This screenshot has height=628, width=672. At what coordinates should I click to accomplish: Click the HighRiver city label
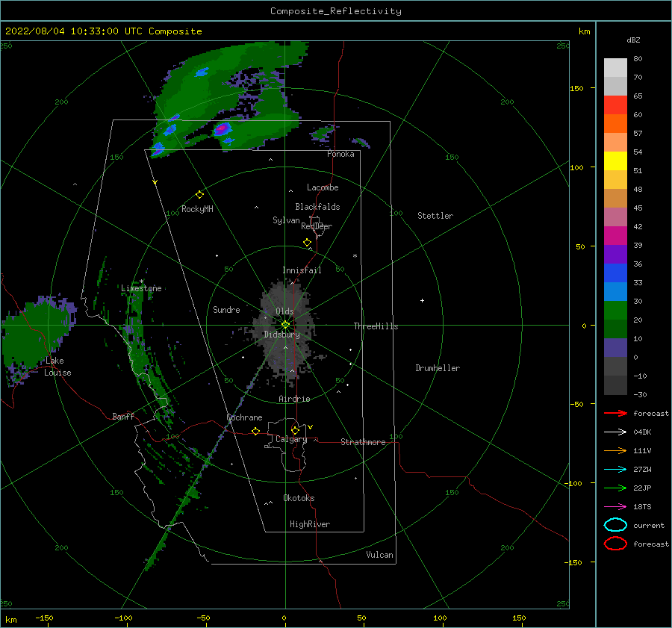coord(310,524)
